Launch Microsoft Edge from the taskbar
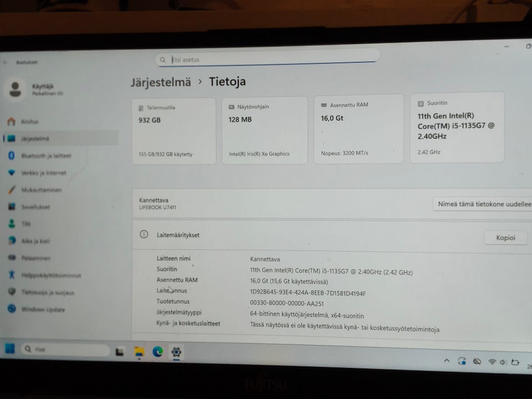This screenshot has width=532, height=399. pos(157,352)
